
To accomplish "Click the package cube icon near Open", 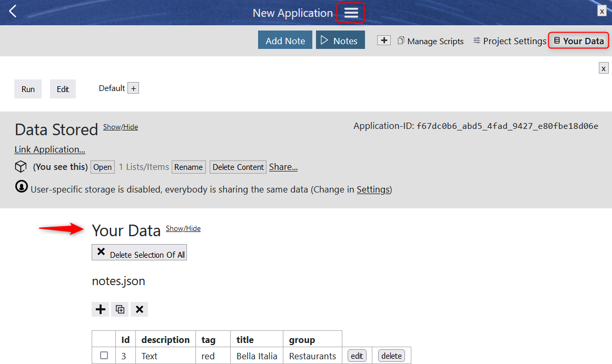I will (20, 166).
